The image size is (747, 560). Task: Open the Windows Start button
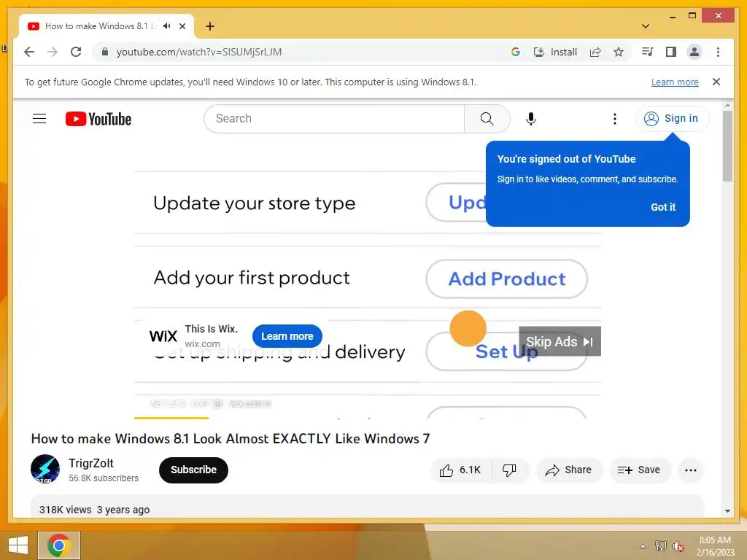coord(18,545)
